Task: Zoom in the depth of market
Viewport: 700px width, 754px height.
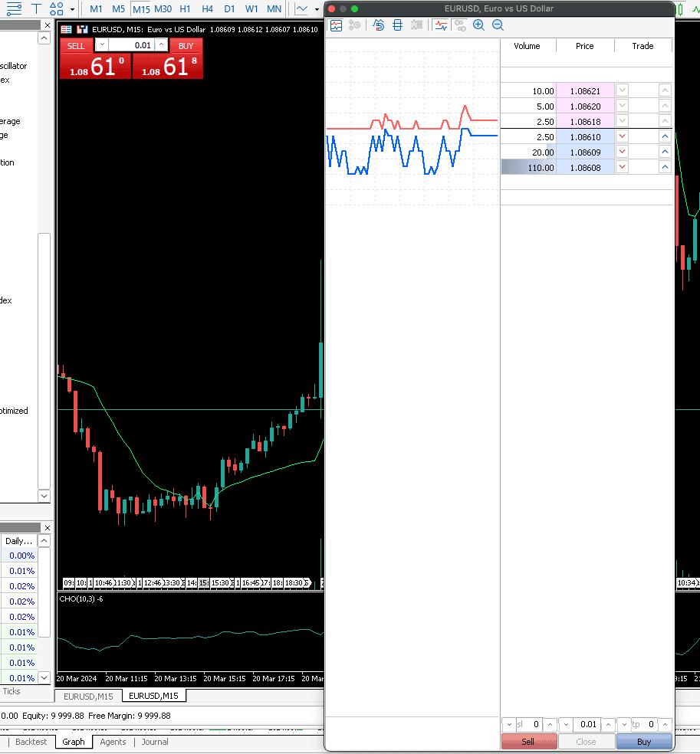Action: [478, 25]
